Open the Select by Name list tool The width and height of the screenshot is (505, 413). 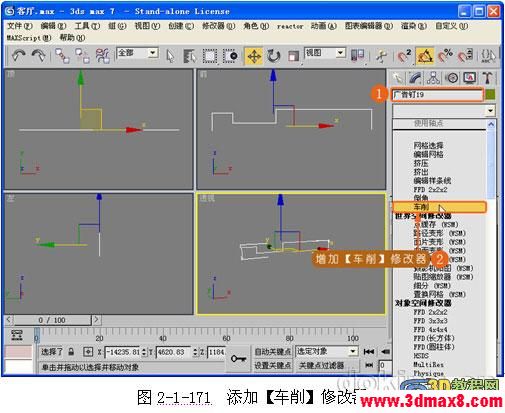tap(190, 56)
